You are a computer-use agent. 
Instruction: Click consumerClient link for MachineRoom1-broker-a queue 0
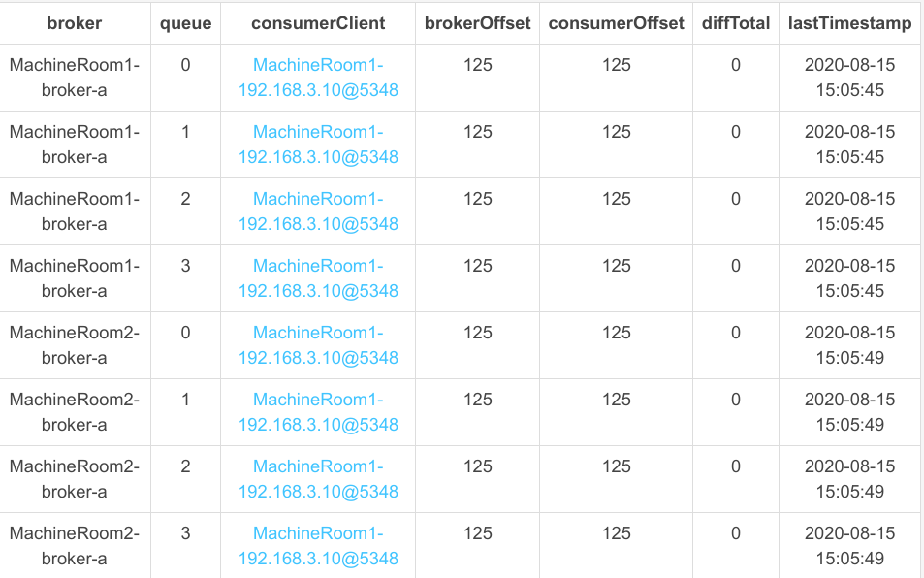(318, 78)
